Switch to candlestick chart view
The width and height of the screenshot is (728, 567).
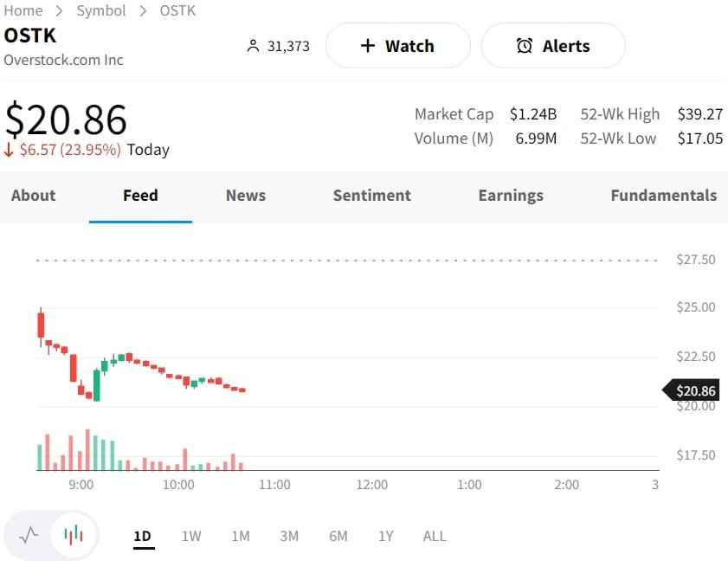coord(74,535)
